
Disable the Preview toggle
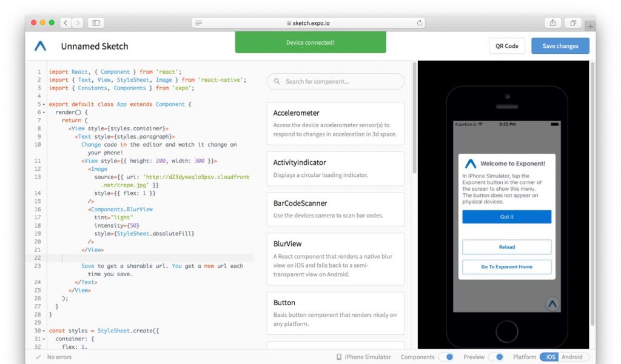tap(498, 357)
